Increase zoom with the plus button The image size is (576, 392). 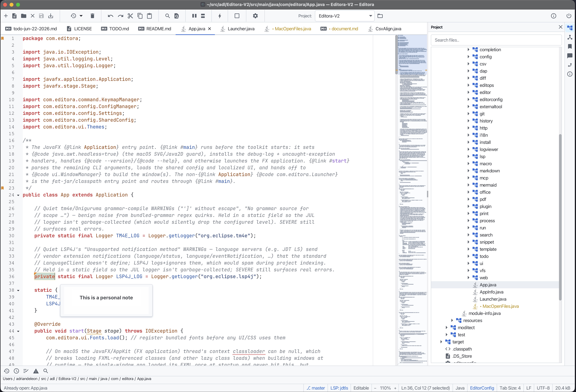click(395, 388)
